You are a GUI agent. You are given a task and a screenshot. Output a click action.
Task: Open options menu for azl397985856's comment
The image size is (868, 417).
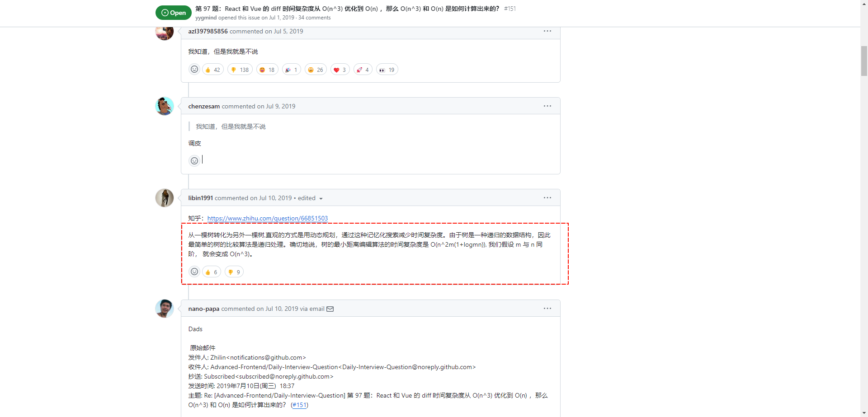(547, 31)
